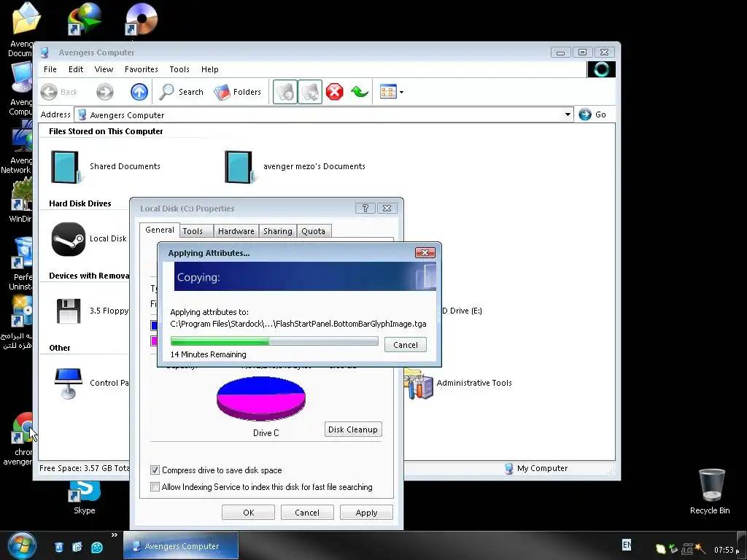This screenshot has height=560, width=747.
Task: Click the Disk Cleanup button
Action: pyautogui.click(x=353, y=429)
